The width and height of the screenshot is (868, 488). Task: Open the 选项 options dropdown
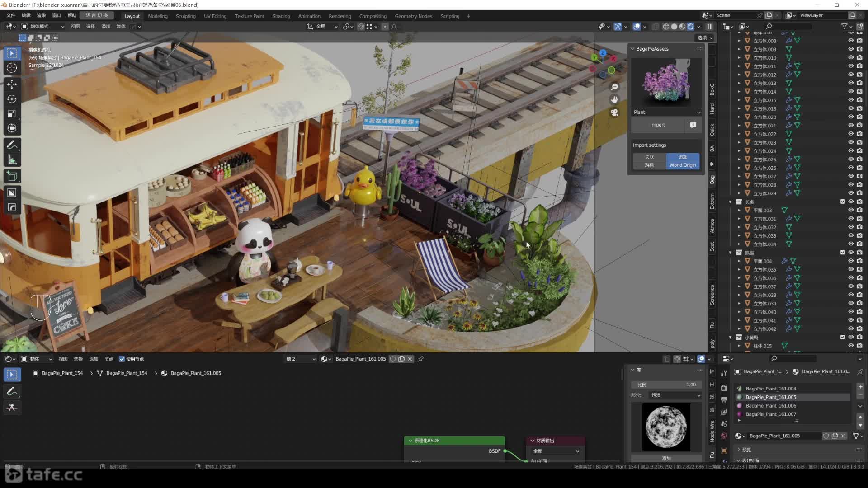pyautogui.click(x=704, y=38)
